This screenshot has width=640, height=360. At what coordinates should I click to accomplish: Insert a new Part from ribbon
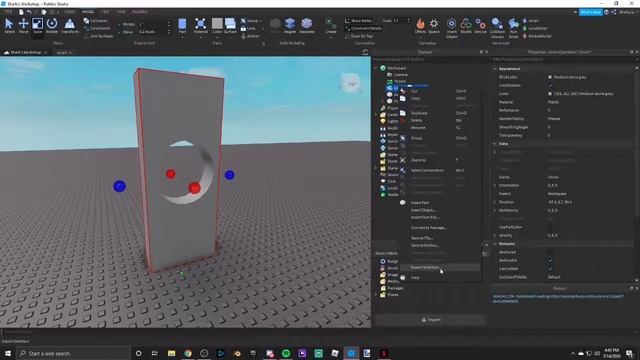click(182, 26)
